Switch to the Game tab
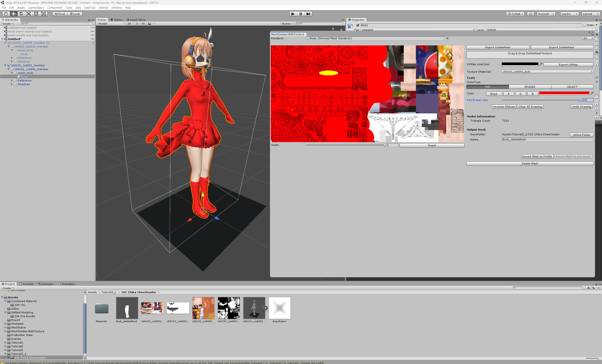602x364 pixels. 117,20
